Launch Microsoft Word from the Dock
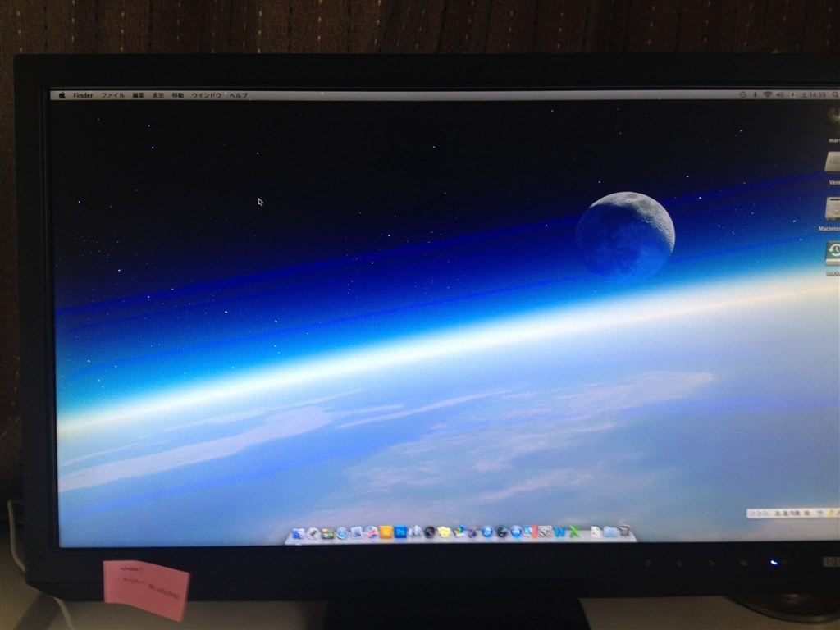Image resolution: width=840 pixels, height=630 pixels. 560,532
